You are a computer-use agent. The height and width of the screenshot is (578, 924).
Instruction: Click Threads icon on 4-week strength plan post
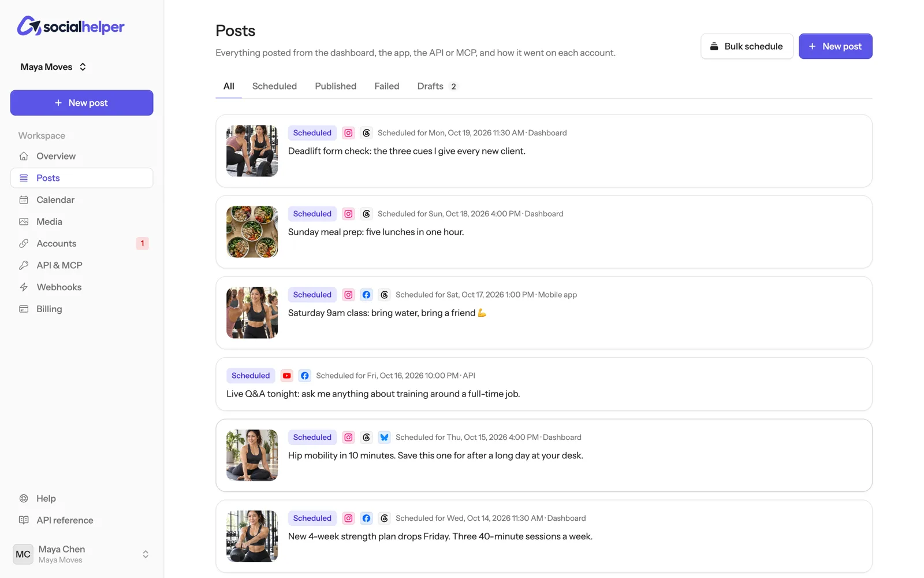[384, 518]
